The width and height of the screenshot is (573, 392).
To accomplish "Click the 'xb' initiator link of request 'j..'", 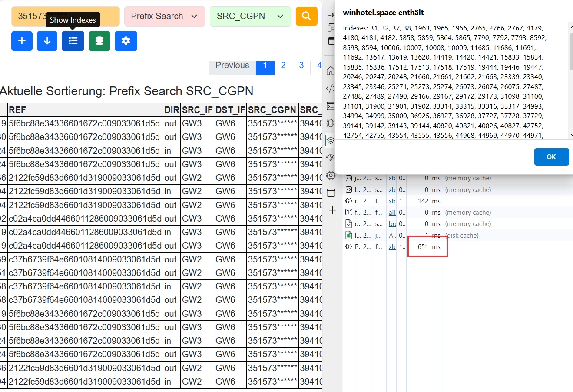I will pyautogui.click(x=392, y=178).
